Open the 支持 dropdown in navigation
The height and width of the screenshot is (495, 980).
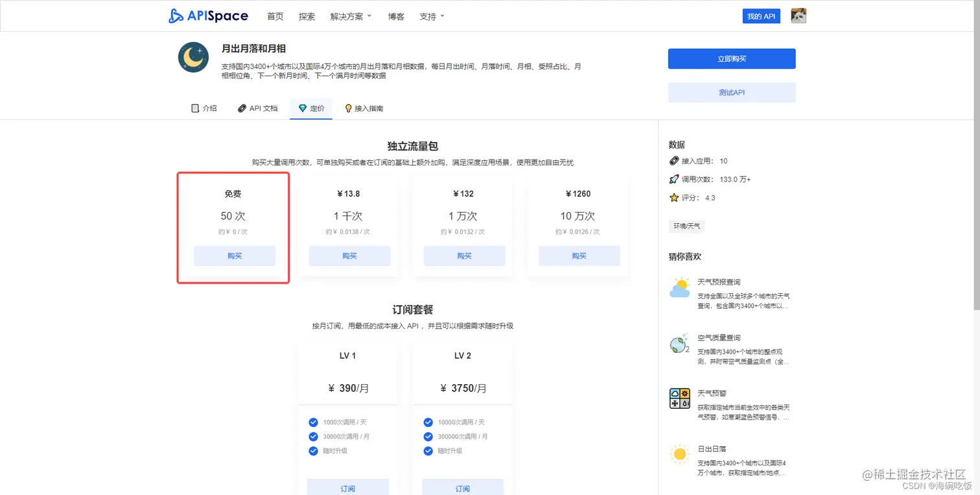[x=430, y=16]
